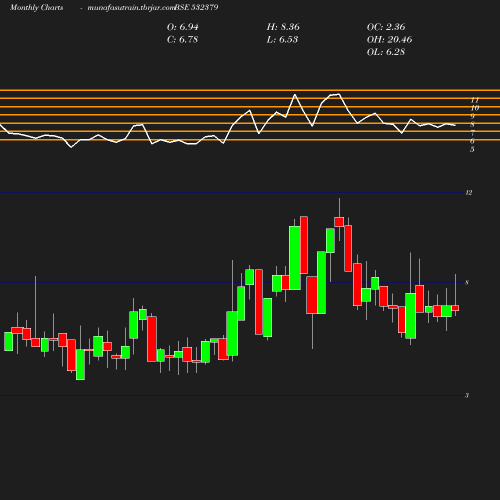Select the "BSE 532379" symbol label

point(196,8)
